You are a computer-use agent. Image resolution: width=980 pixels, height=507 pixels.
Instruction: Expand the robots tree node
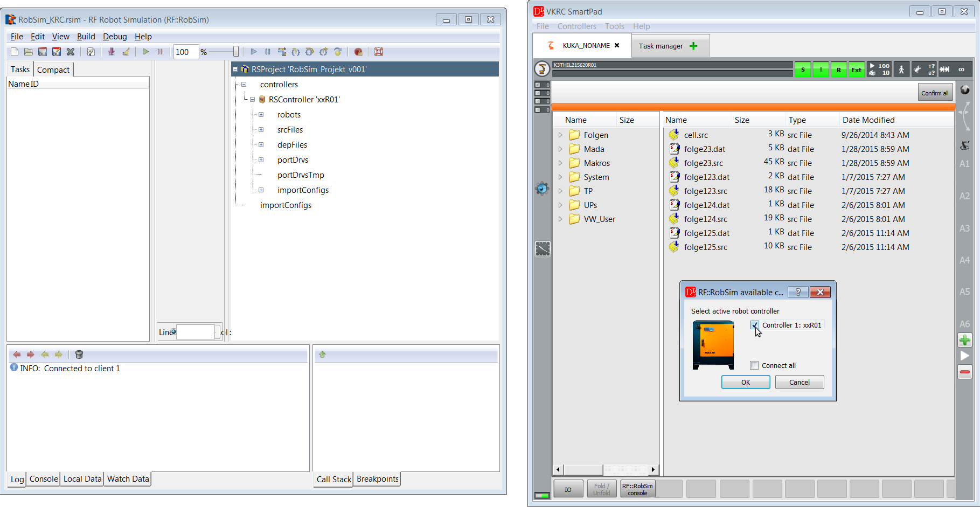261,115
